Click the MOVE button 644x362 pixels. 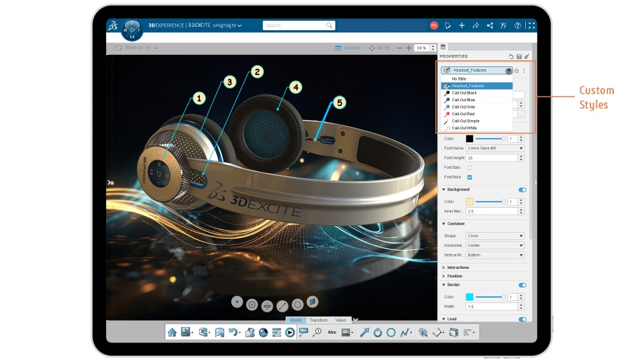click(379, 48)
